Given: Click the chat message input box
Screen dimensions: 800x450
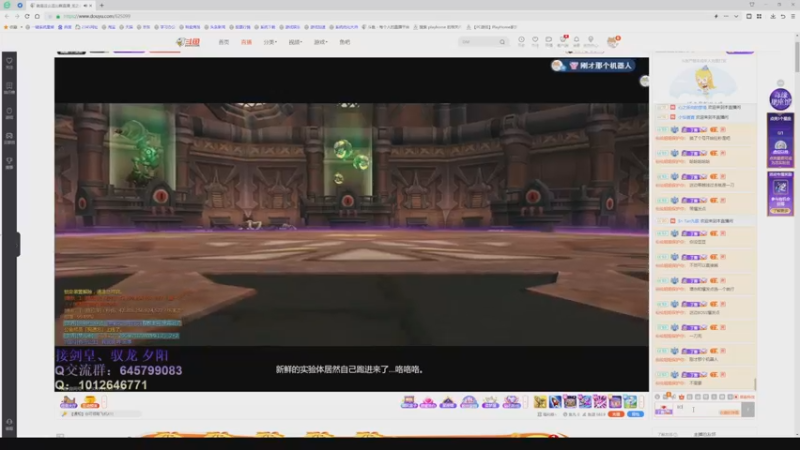Looking at the screenshot, I should [707, 409].
